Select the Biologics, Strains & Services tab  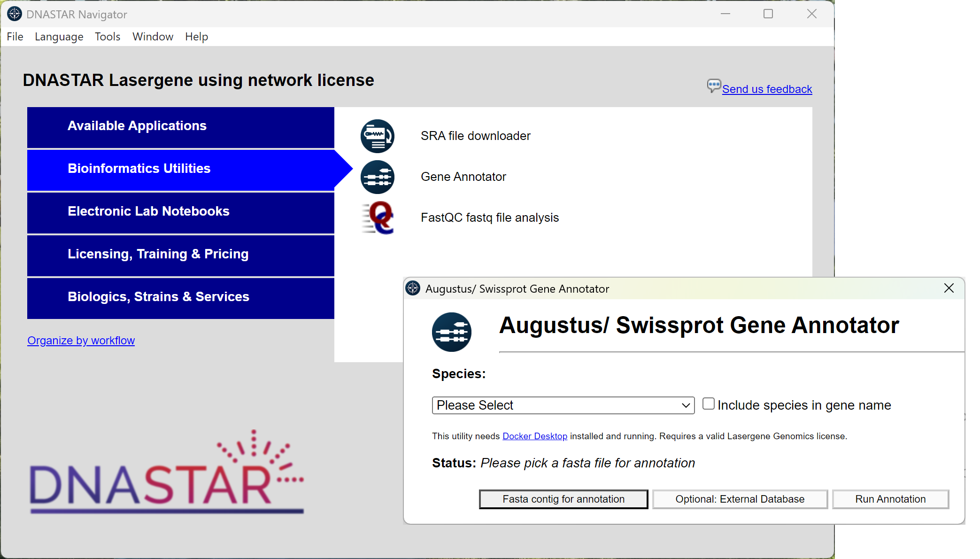[x=181, y=298]
